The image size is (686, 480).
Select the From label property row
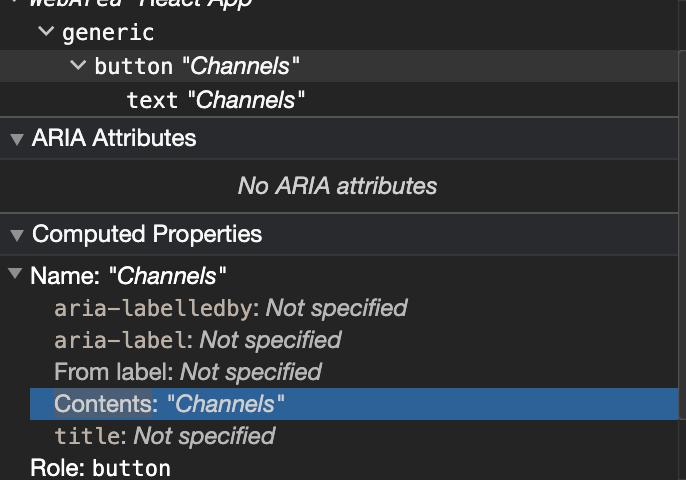[x=187, y=372]
